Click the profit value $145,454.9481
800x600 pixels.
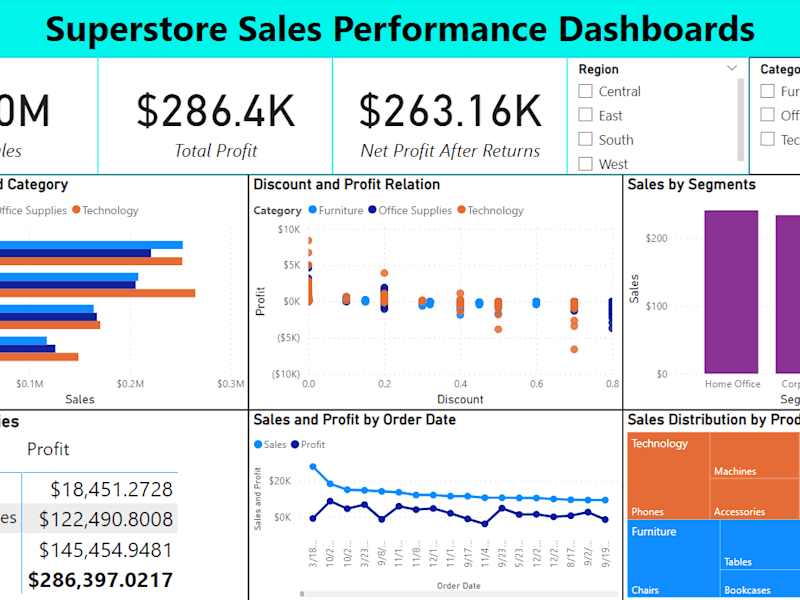(106, 550)
